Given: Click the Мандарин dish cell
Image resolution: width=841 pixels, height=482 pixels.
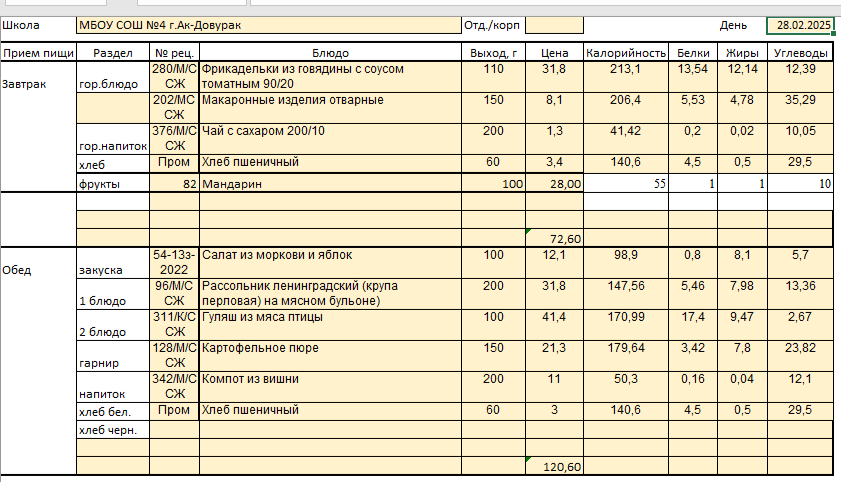Looking at the screenshot, I should [330, 184].
